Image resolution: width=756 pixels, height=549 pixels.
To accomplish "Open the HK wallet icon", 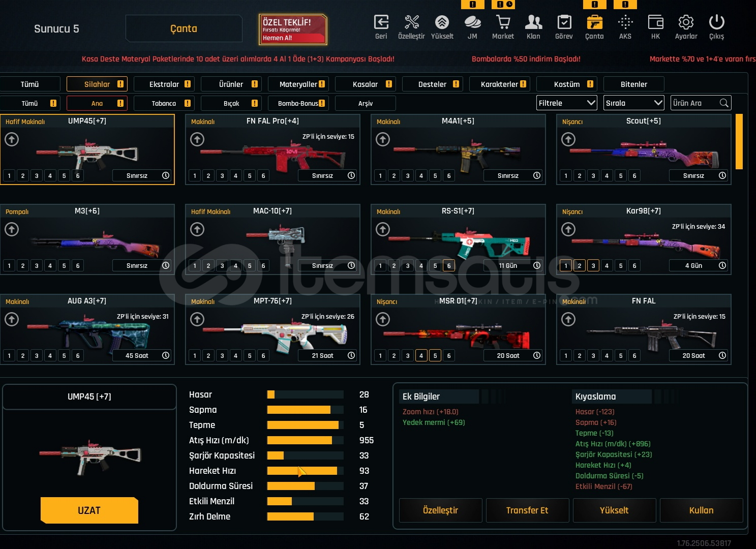I will 656,22.
